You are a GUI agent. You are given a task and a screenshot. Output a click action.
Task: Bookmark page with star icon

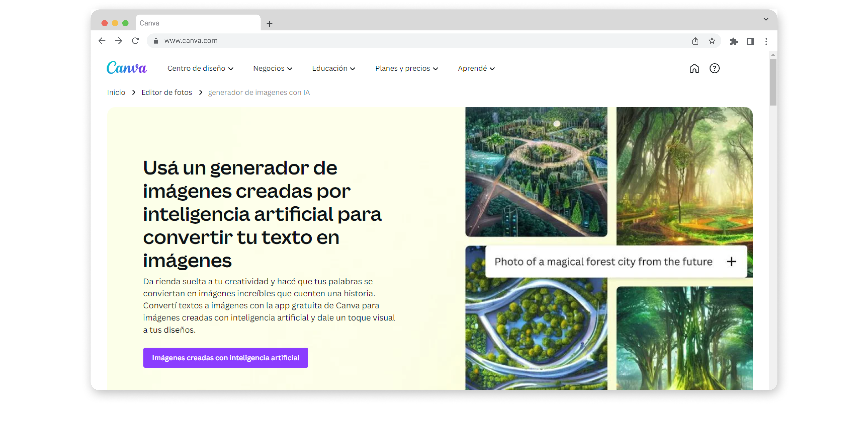tap(711, 41)
